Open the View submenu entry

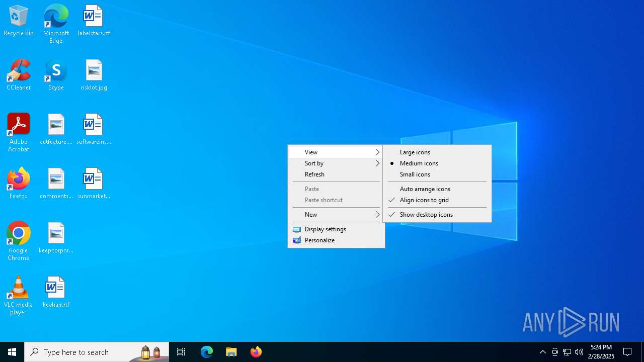[x=336, y=152]
